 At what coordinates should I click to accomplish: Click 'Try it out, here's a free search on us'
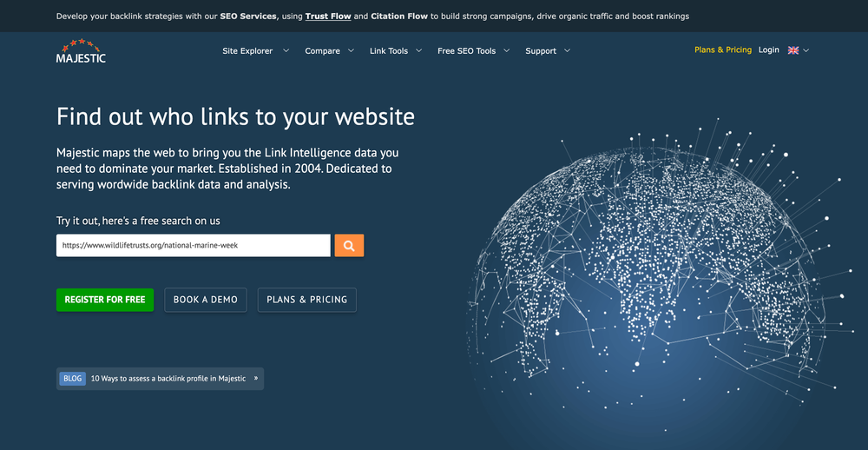[138, 221]
